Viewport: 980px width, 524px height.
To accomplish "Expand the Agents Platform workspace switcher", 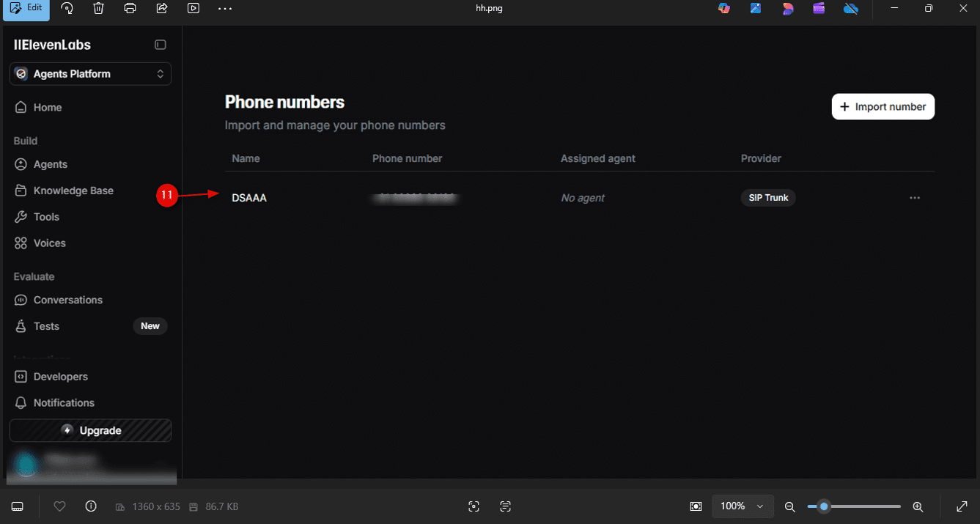I will (x=90, y=73).
